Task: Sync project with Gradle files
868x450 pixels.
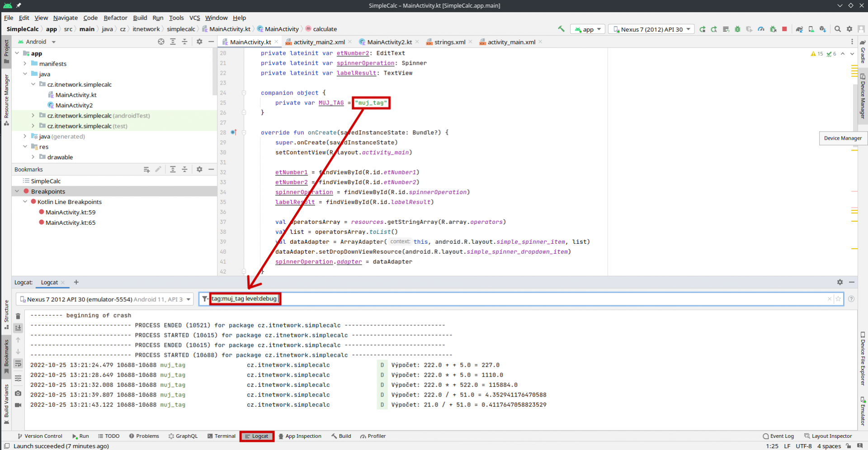Action: pos(799,29)
